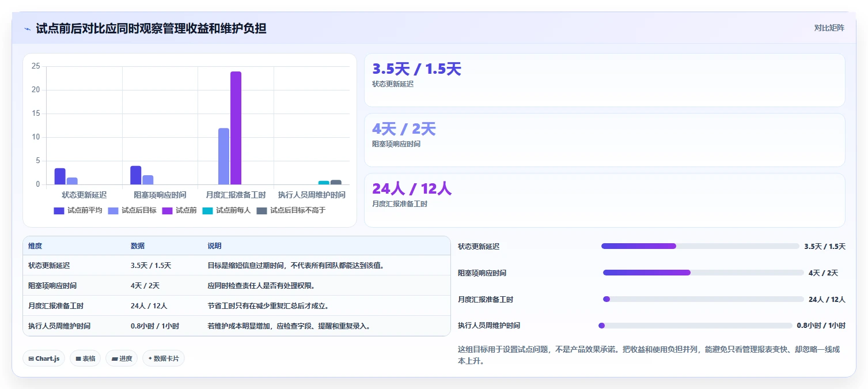
Task: Click the 执行人员周维护时间 progress bar
Action: click(695, 326)
